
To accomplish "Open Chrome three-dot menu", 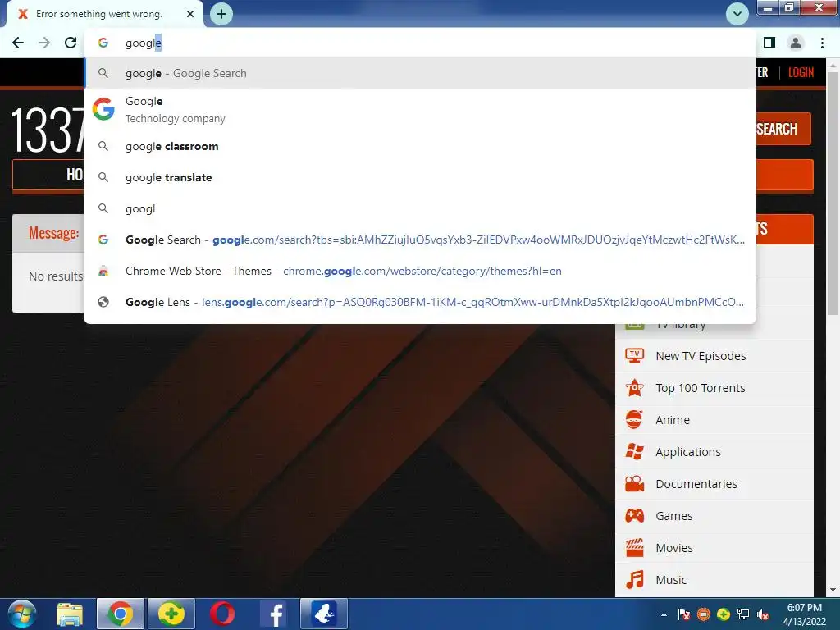I will pyautogui.click(x=822, y=43).
